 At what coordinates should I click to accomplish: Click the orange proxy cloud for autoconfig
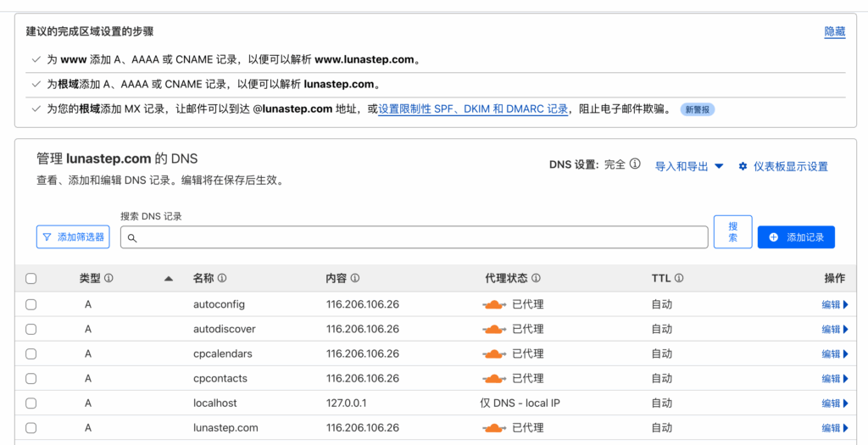coord(494,304)
